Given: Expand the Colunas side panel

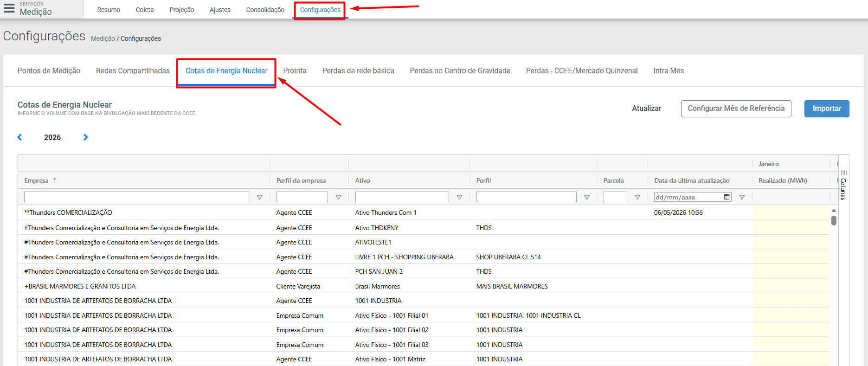Looking at the screenshot, I should pos(843,185).
